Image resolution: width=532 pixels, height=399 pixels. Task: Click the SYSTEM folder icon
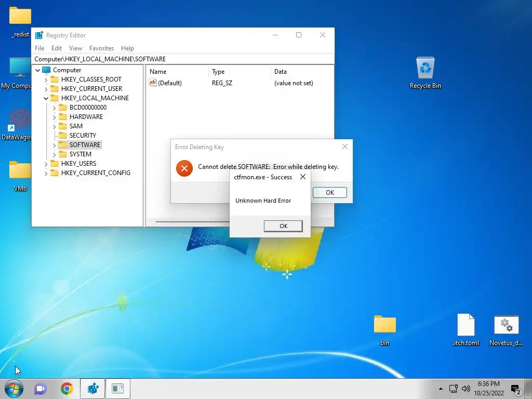[63, 154]
